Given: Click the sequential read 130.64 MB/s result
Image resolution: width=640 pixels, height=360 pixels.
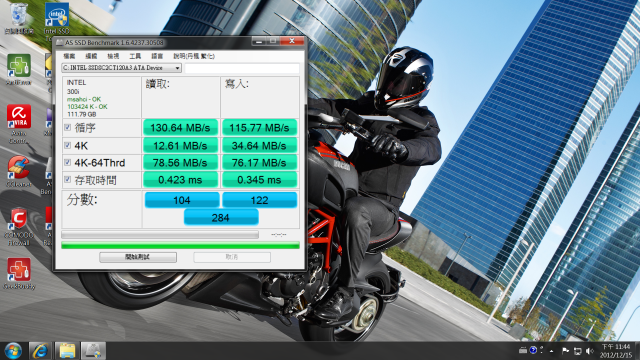Looking at the screenshot, I should tap(180, 128).
